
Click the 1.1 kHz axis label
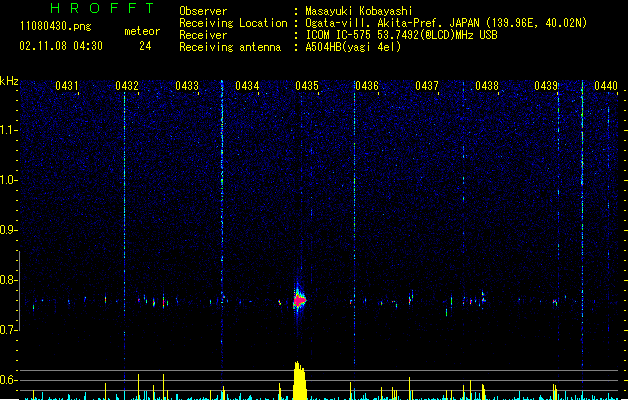[8, 130]
